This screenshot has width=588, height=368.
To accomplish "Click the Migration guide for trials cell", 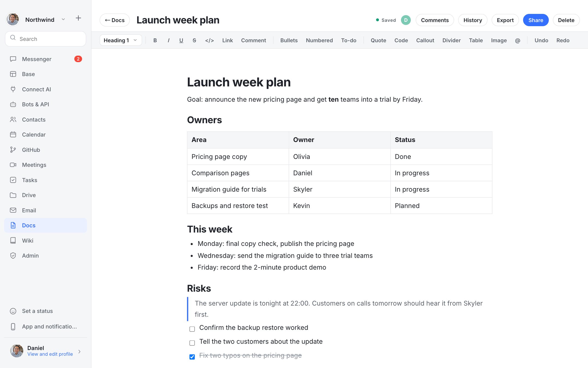I will click(x=238, y=189).
